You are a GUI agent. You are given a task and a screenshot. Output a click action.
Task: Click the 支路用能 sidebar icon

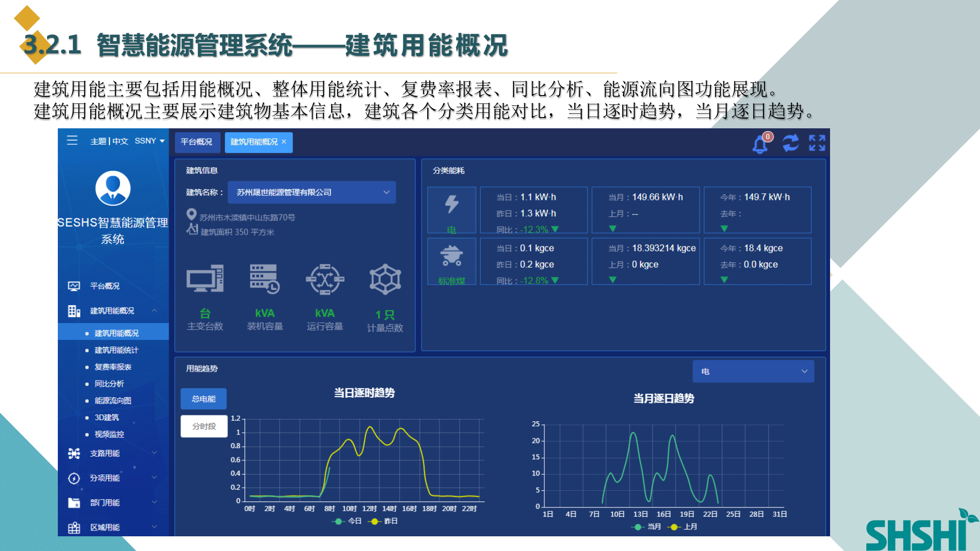(x=74, y=454)
